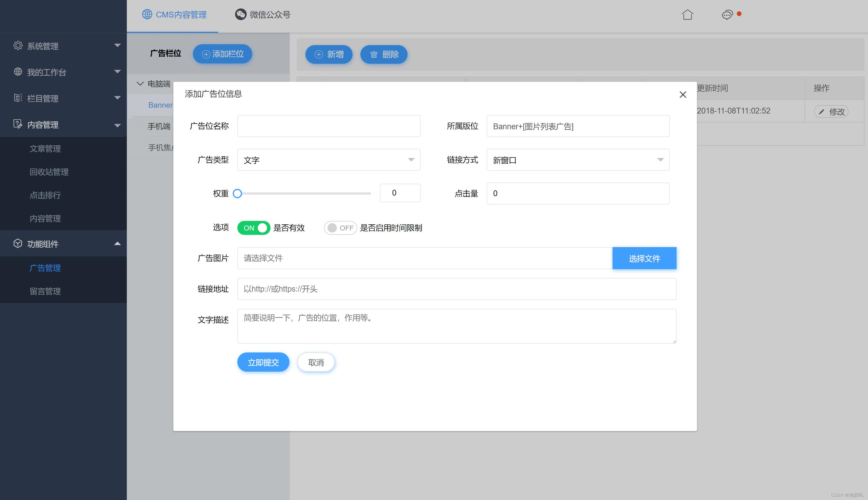Viewport: 868px width, 500px height.
Task: Open the 链接方式 dropdown
Action: coord(578,160)
